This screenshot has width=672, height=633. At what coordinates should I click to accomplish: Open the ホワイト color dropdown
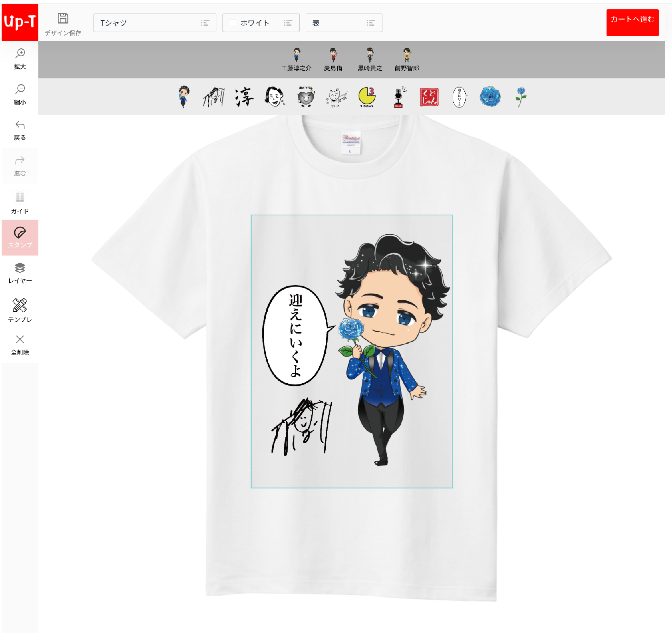pos(261,23)
